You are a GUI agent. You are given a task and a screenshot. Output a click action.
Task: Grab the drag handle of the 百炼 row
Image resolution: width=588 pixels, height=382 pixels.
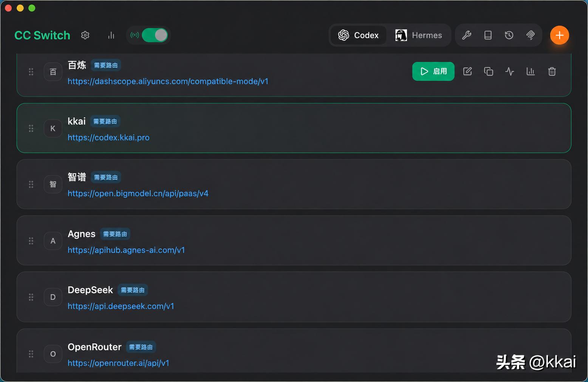pos(31,72)
